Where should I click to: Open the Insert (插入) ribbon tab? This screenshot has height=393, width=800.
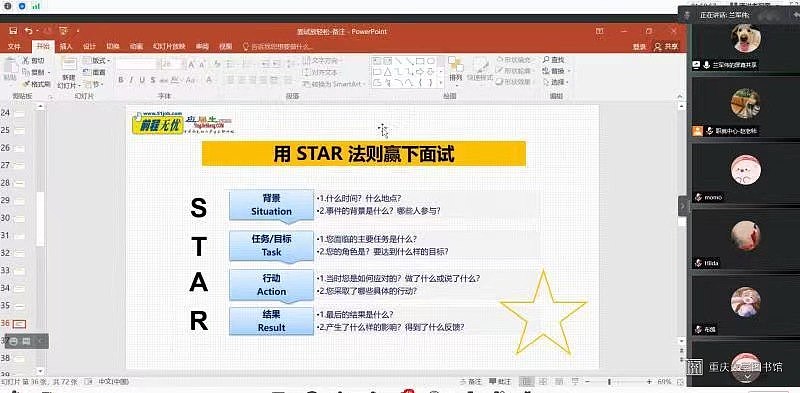(66, 46)
